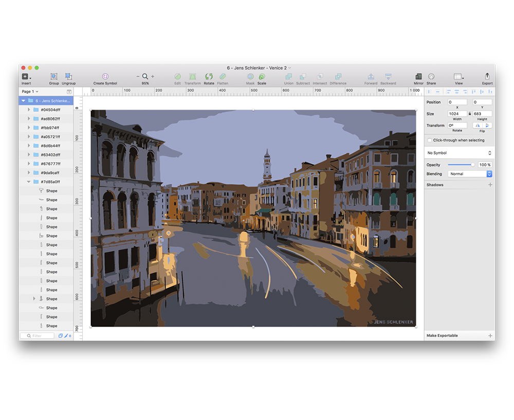Click Make Exportable plus button
The image size is (514, 420).
coord(490,335)
